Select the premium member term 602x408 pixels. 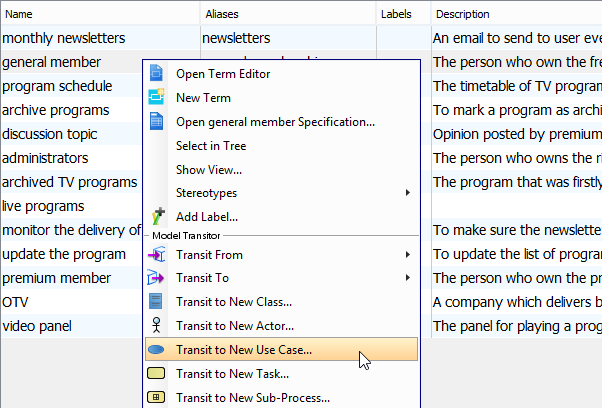[56, 278]
